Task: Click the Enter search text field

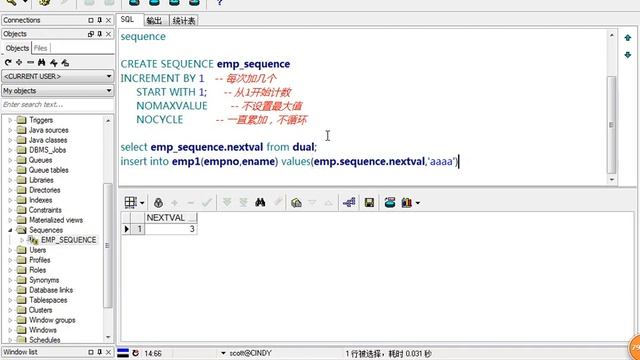Action: (58, 104)
